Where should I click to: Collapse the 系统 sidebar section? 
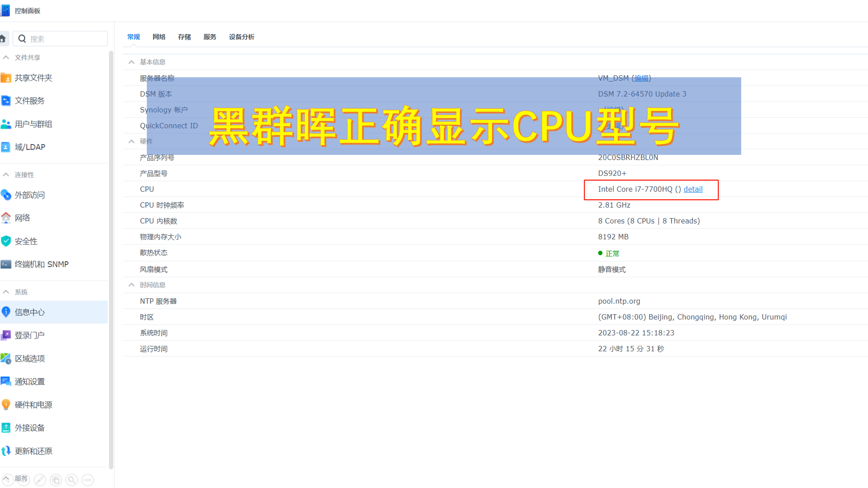(6, 292)
